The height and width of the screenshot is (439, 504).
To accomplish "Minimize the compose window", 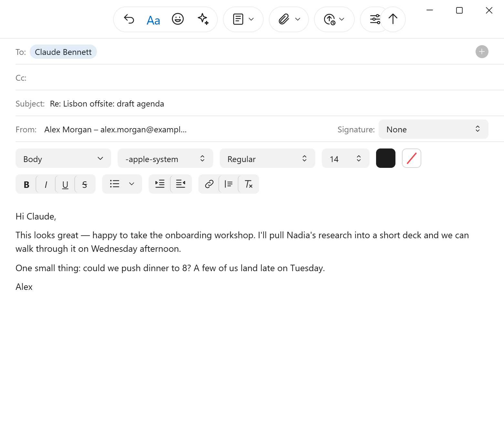I will click(x=429, y=10).
